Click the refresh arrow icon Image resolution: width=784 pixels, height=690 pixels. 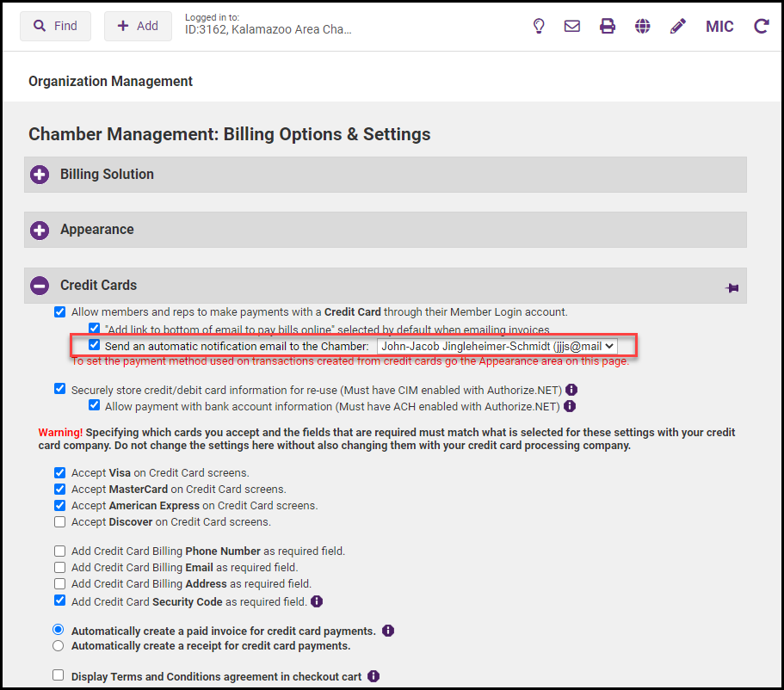click(x=761, y=26)
